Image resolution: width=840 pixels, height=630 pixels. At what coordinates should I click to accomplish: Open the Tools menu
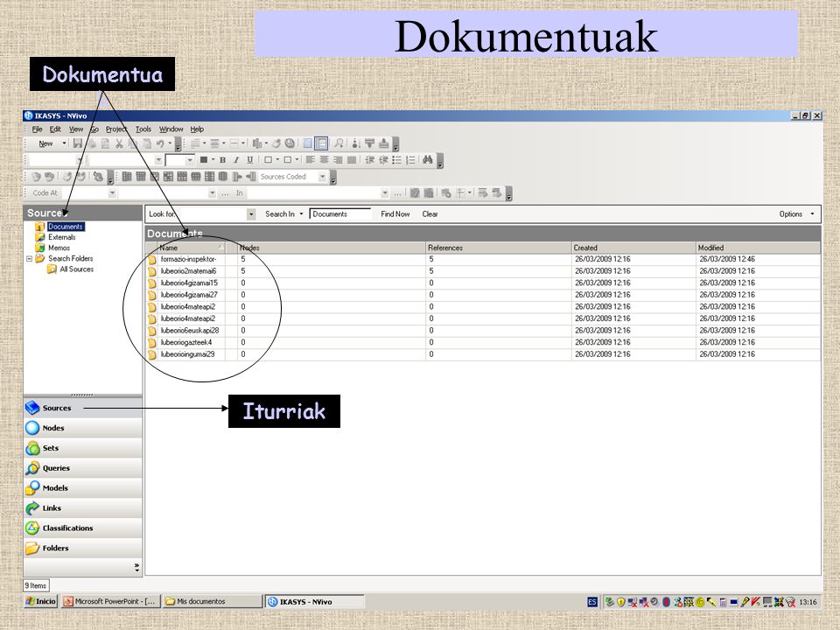point(143,129)
